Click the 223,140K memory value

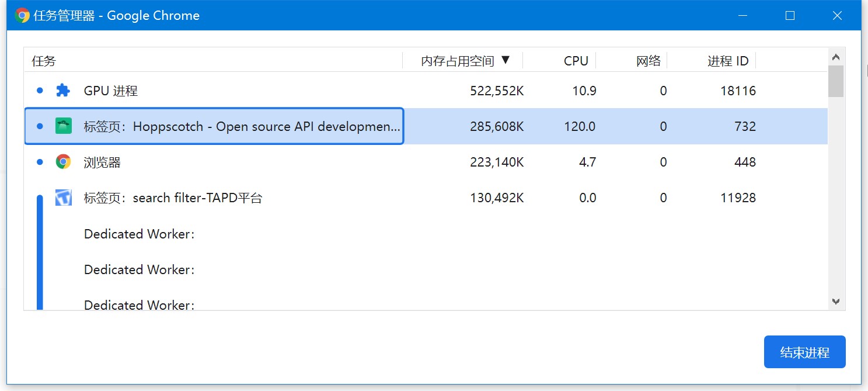point(497,162)
